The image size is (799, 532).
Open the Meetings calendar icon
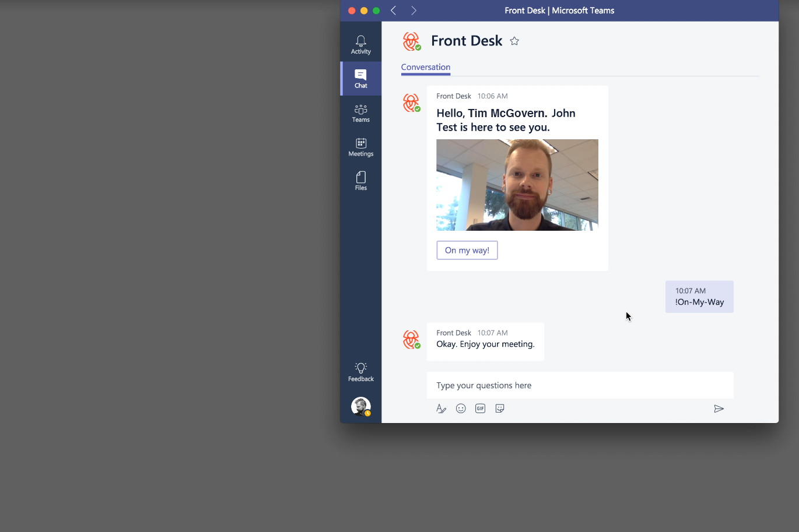360,147
